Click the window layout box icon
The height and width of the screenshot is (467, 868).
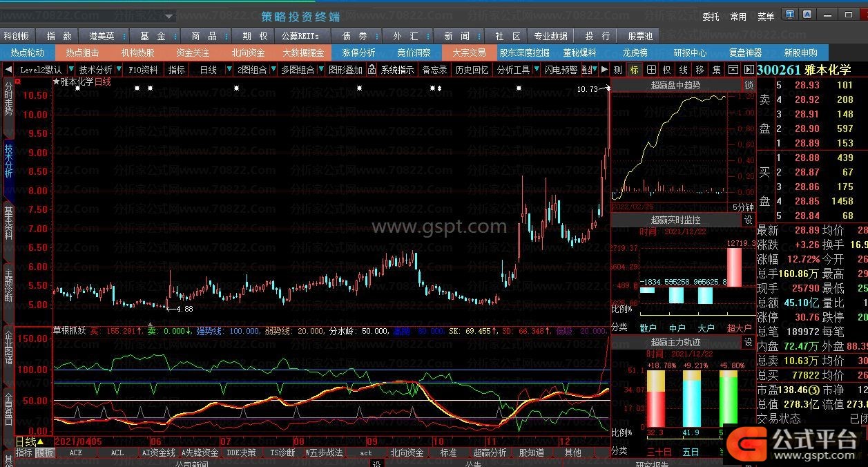732,70
